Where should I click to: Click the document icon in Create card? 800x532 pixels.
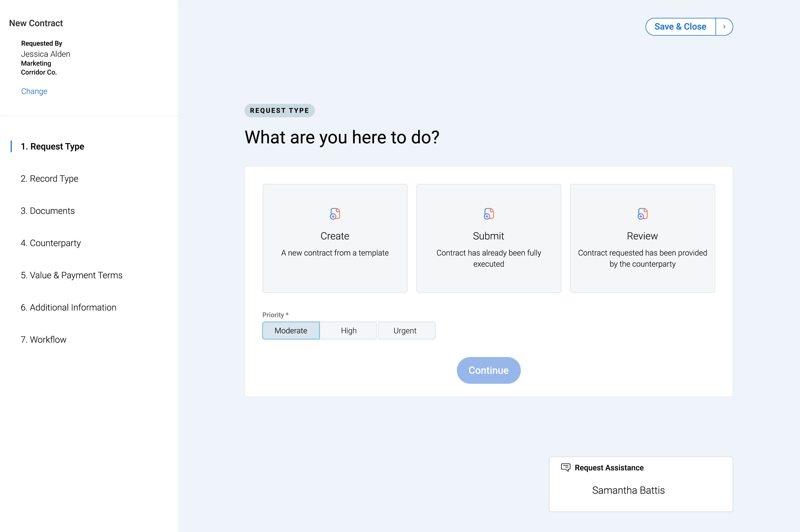[x=335, y=214]
